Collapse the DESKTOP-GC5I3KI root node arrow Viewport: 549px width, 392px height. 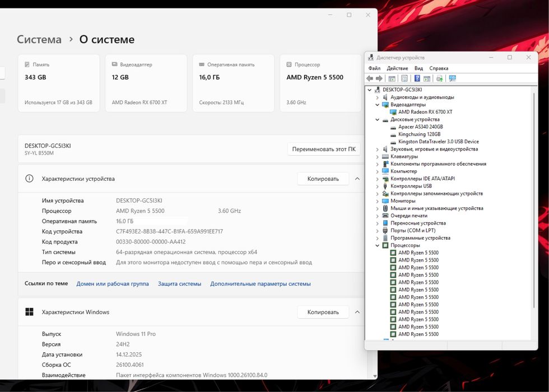[x=369, y=90]
